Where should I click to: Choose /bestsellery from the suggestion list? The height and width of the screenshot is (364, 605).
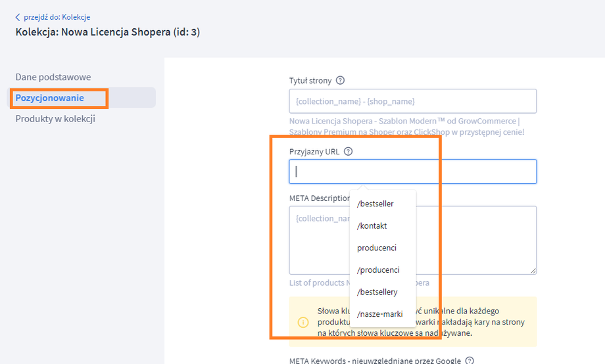[x=377, y=292]
